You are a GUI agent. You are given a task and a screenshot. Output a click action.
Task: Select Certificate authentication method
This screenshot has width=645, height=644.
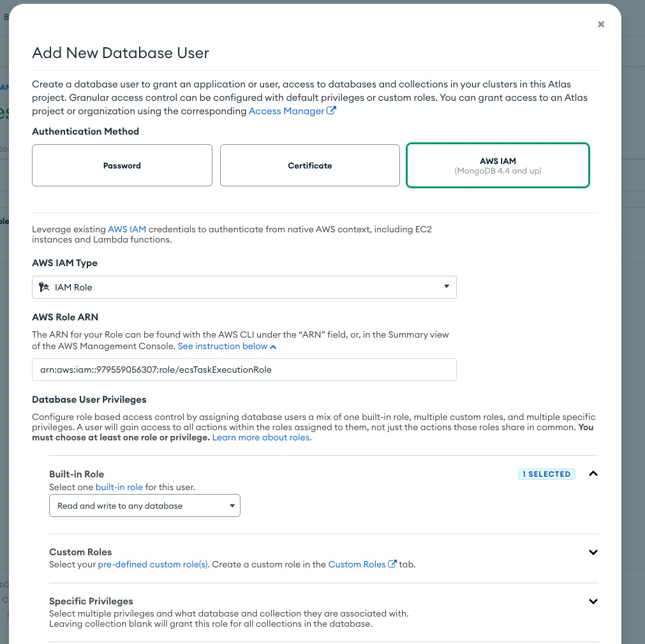310,165
